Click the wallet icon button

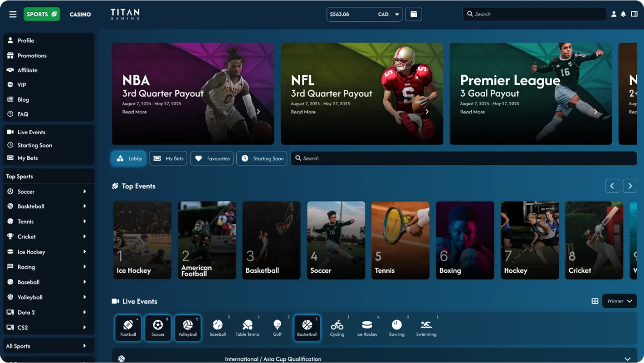click(x=414, y=14)
